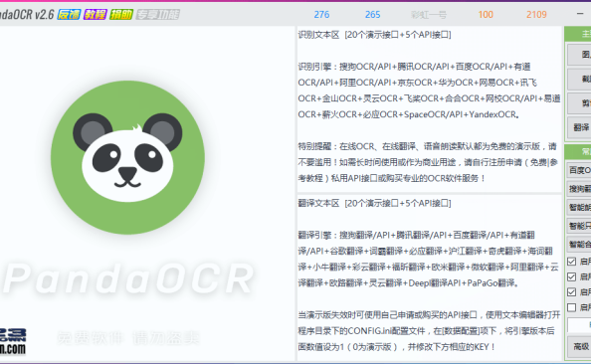Click the orange 2109 value
Image resolution: width=591 pixels, height=364 pixels.
[536, 15]
